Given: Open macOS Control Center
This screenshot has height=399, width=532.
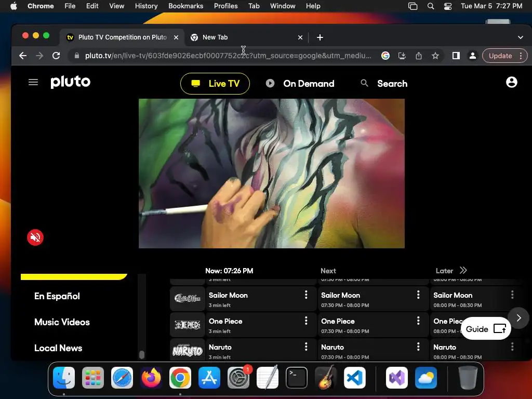Looking at the screenshot, I should click(448, 6).
